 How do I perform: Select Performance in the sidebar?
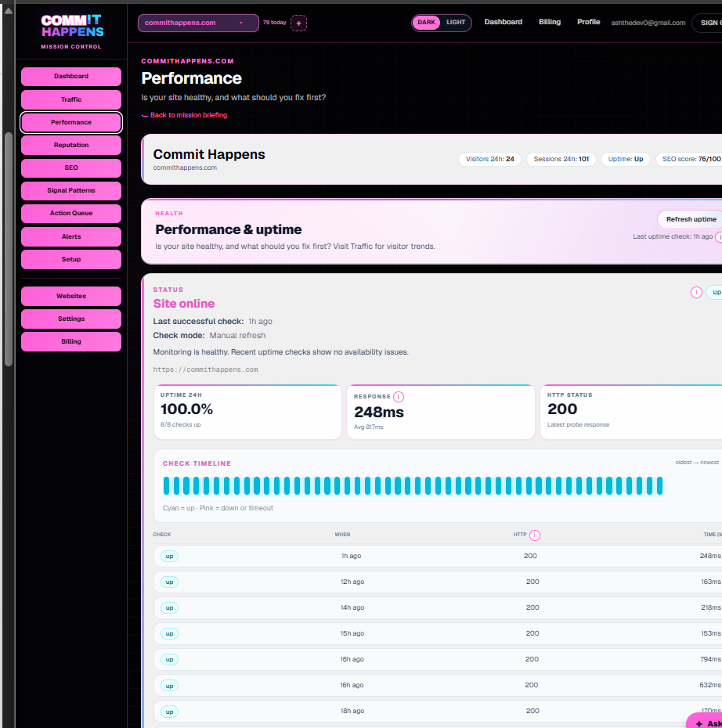point(71,122)
